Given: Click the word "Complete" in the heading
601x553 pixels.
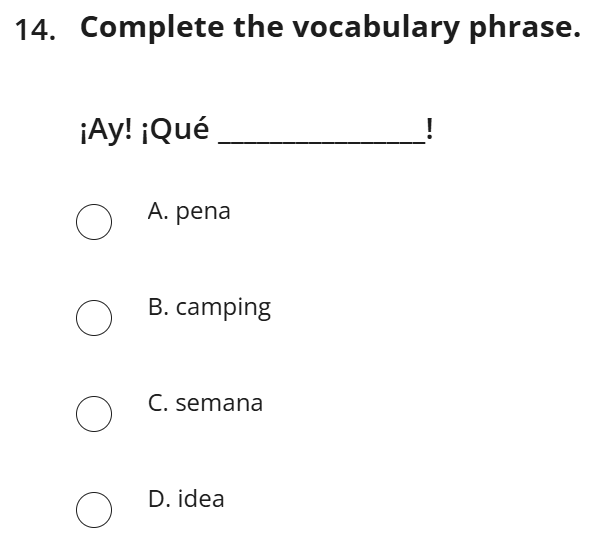Looking at the screenshot, I should point(152,28).
